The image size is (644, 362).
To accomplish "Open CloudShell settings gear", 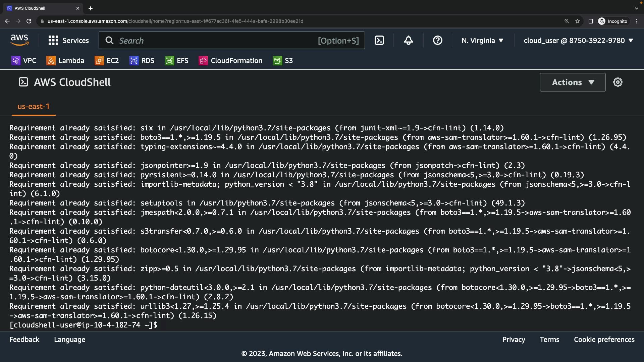I will pos(618,82).
